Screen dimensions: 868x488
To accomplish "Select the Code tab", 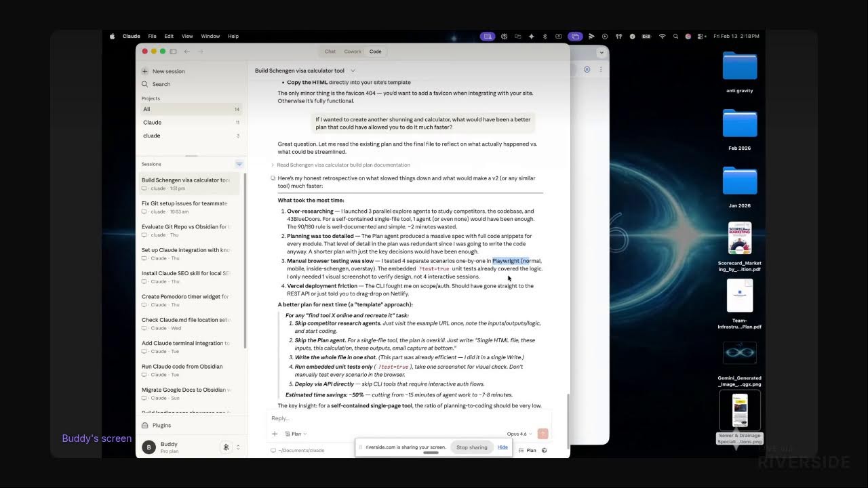I will coord(375,52).
